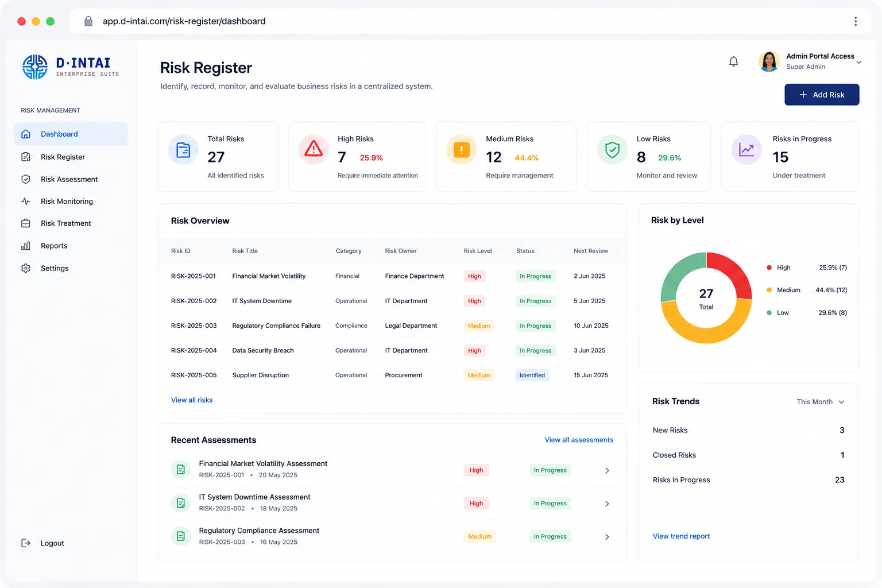
Task: Click the Logout label
Action: point(52,543)
